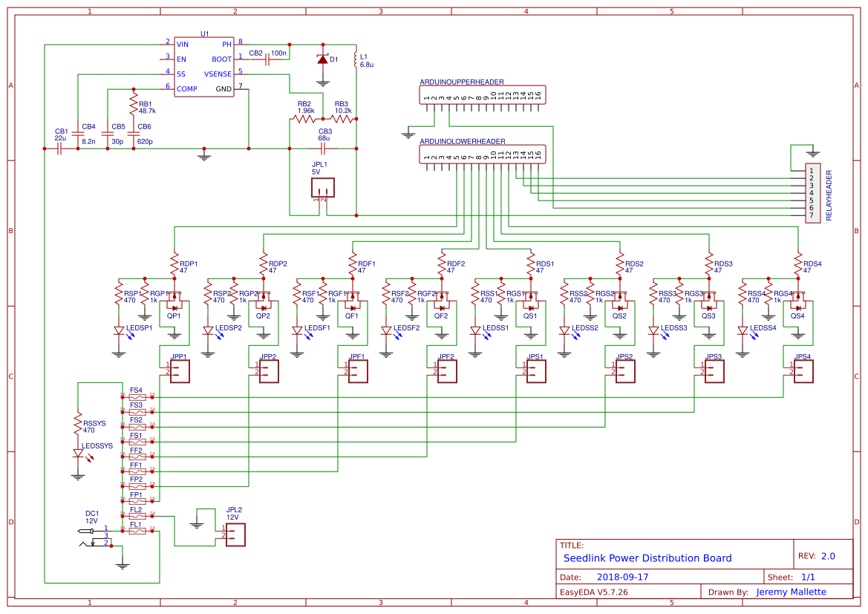The image size is (868, 614).
Task: Select the LEDSP1 LED symbol
Action: 120,332
